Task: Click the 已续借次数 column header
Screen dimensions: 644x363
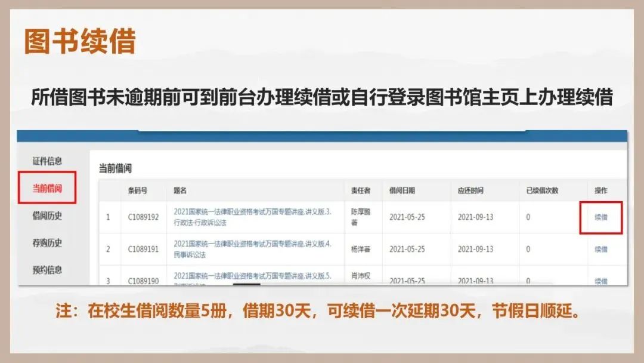Action: pyautogui.click(x=542, y=190)
